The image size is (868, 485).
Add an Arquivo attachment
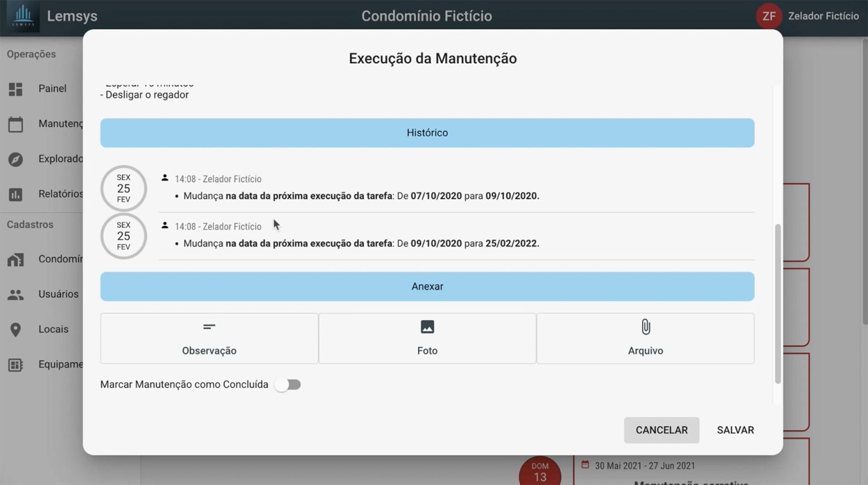tap(645, 339)
